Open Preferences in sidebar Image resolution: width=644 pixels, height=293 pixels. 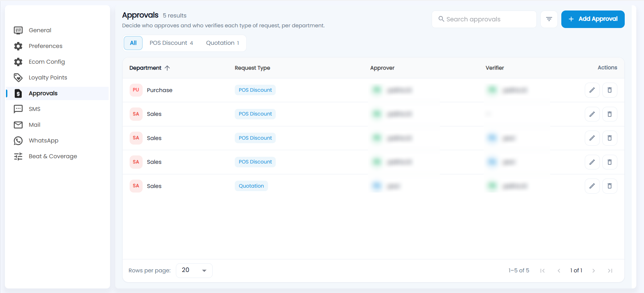click(x=57, y=46)
